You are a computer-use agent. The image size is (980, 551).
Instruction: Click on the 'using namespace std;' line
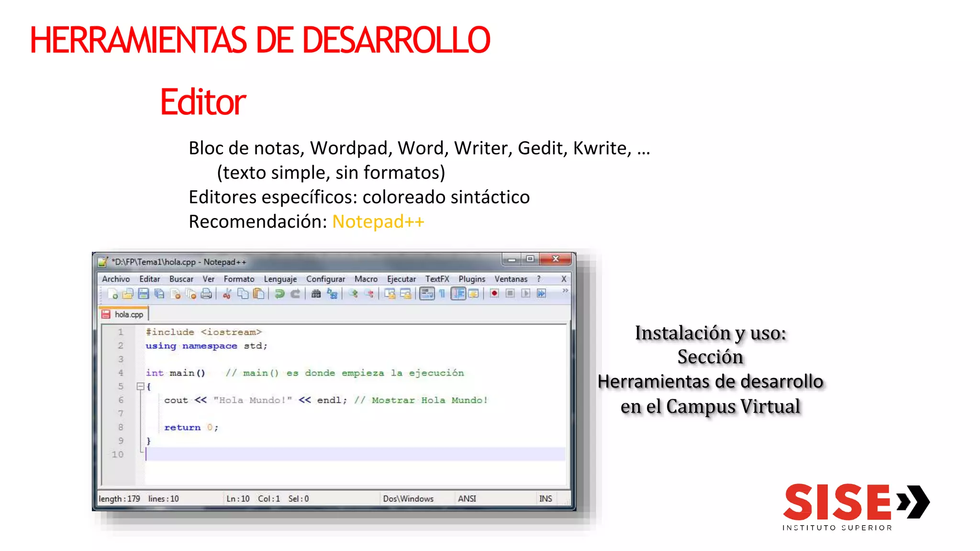(206, 346)
